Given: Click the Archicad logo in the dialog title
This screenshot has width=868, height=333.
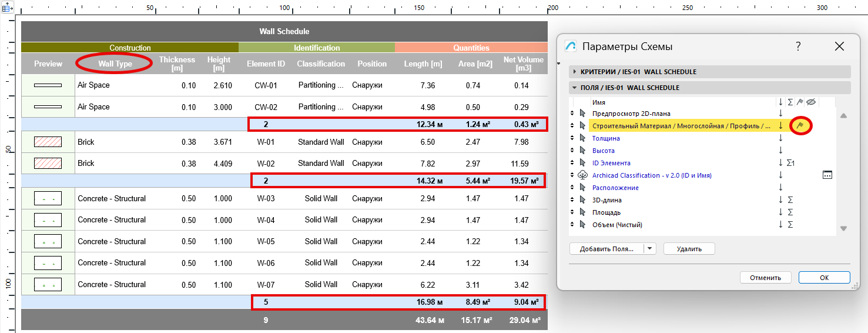Looking at the screenshot, I should [570, 46].
